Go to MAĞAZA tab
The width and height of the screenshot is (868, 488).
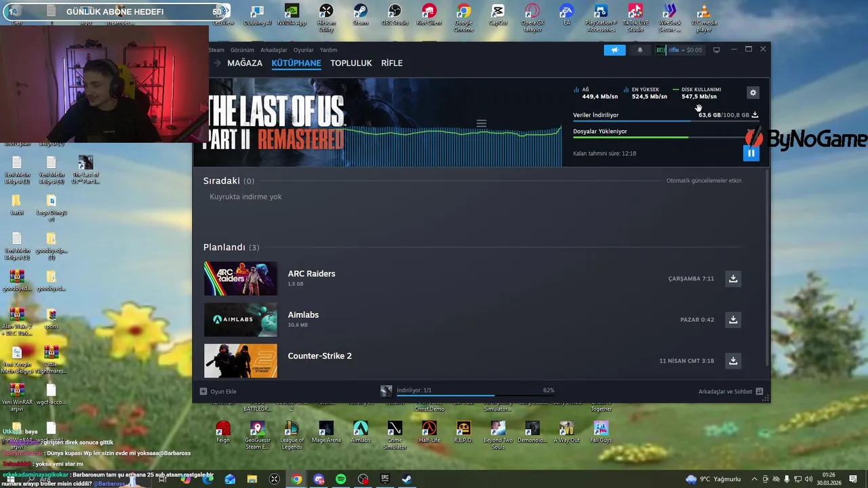245,63
